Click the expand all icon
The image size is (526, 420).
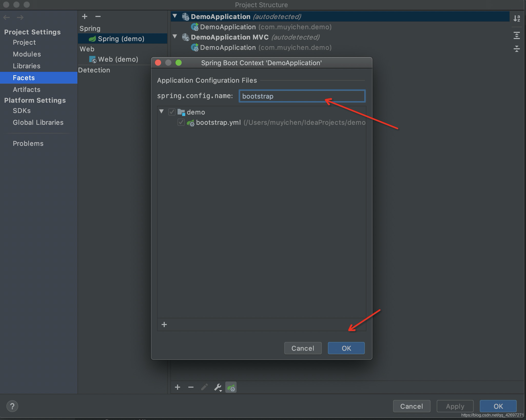pos(517,35)
